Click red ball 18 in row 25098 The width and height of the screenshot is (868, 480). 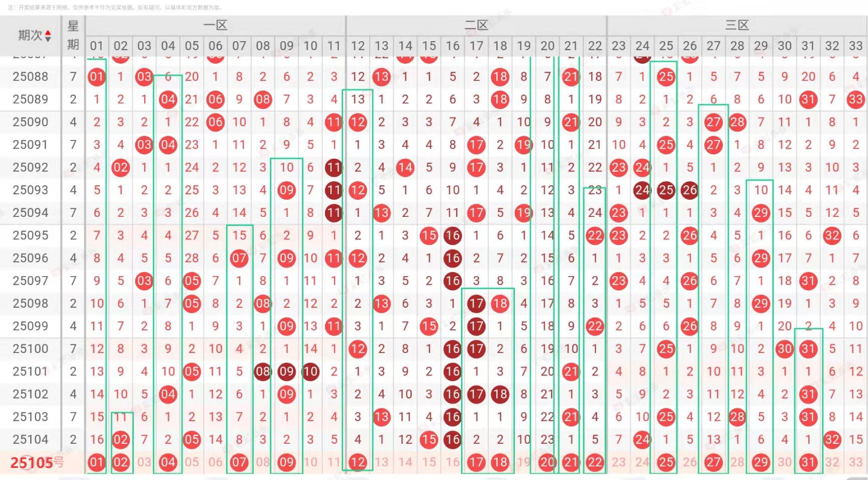pyautogui.click(x=500, y=303)
